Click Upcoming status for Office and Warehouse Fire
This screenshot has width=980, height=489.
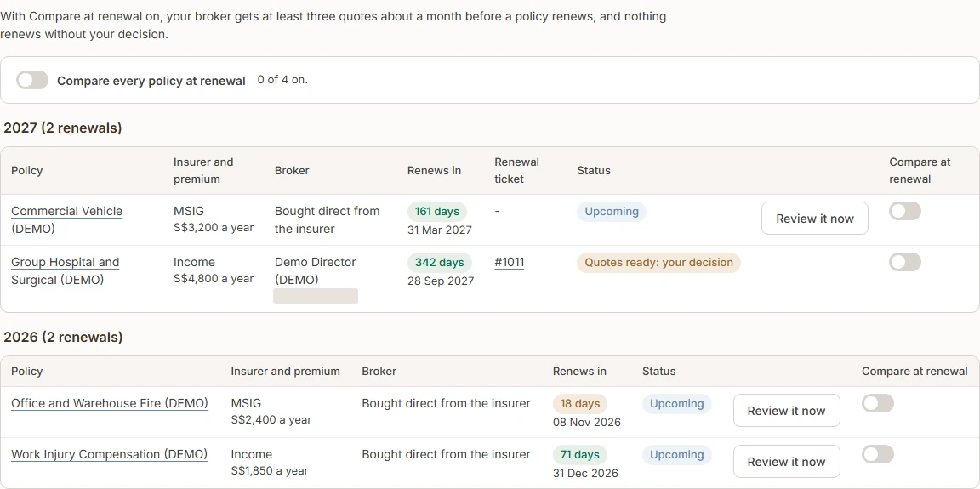click(677, 403)
